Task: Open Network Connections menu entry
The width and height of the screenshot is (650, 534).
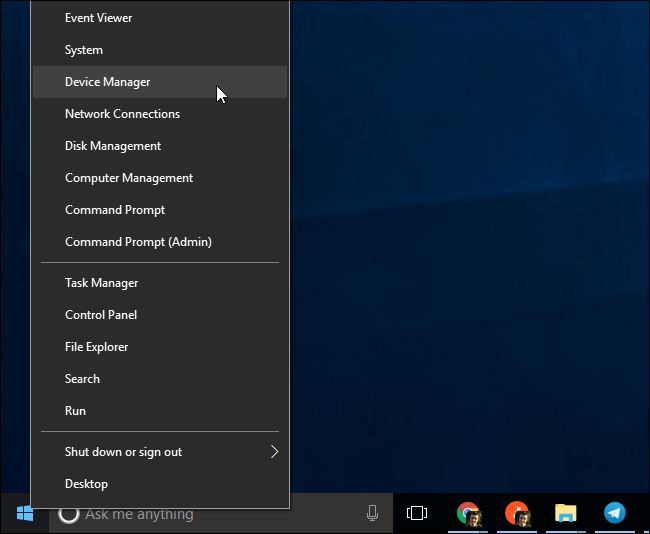Action: [122, 114]
